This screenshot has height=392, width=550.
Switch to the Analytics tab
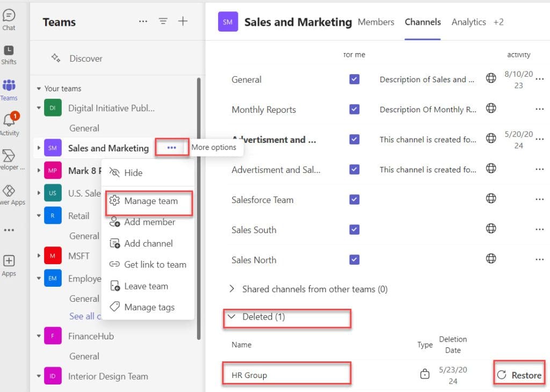468,22
